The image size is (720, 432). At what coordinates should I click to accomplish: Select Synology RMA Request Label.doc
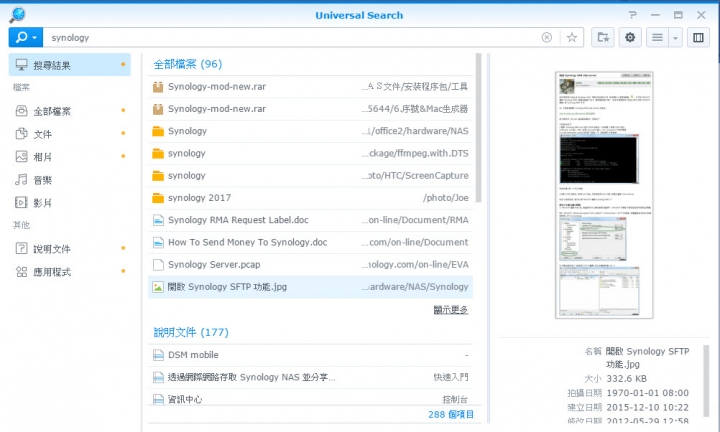click(310, 220)
